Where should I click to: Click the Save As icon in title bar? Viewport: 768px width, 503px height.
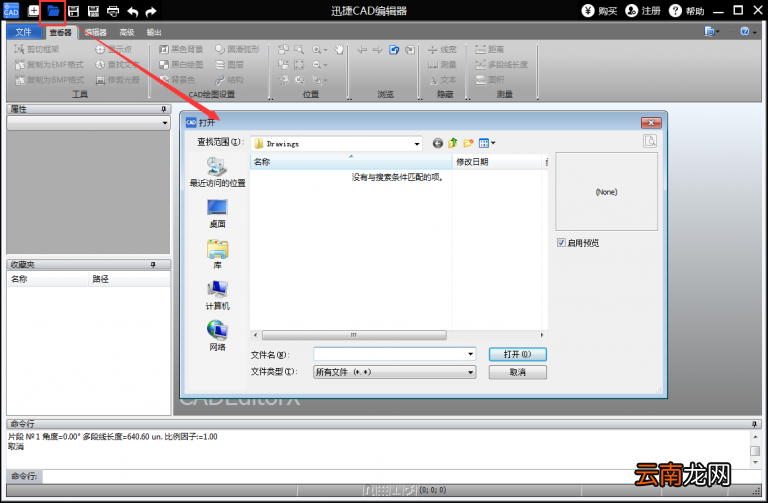(93, 11)
